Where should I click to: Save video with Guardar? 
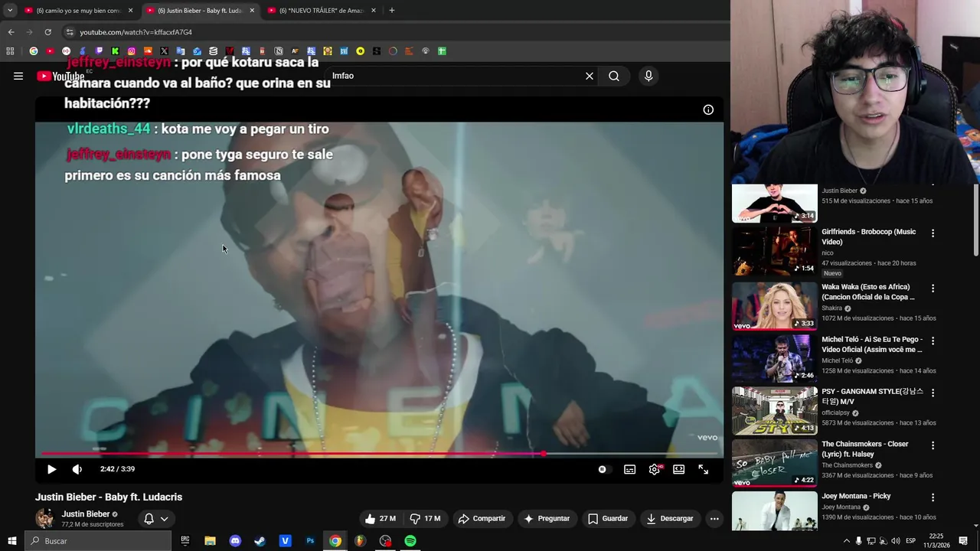pyautogui.click(x=608, y=518)
